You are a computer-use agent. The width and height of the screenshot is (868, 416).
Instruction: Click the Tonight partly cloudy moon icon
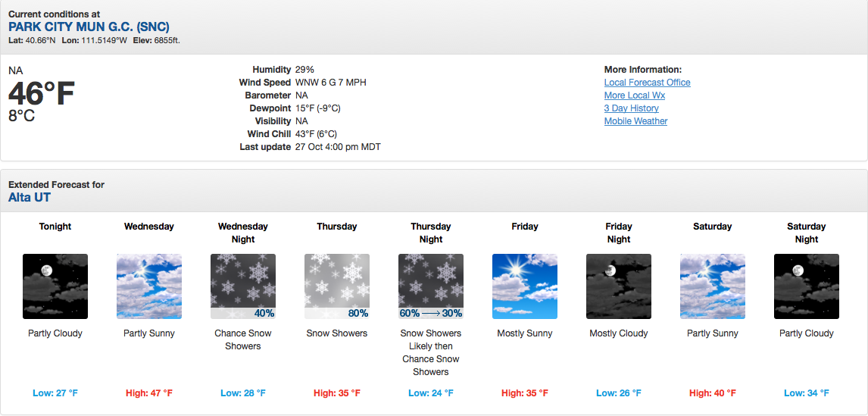click(x=55, y=286)
